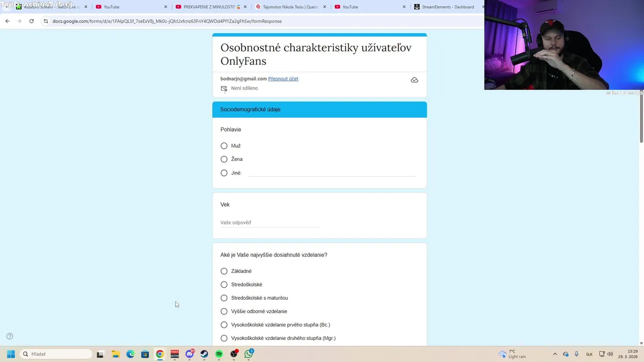Open Microsoft Edge from the taskbar
Image resolution: width=644 pixels, height=362 pixels.
click(130, 354)
